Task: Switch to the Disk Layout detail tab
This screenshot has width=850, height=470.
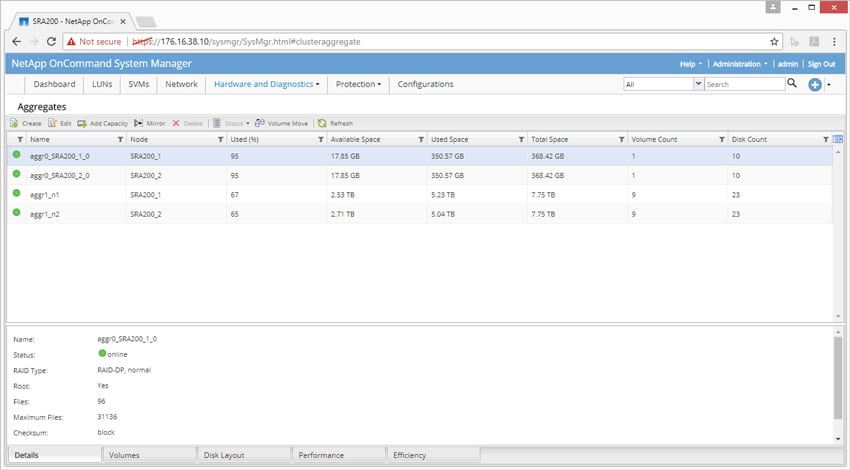Action: click(x=244, y=455)
